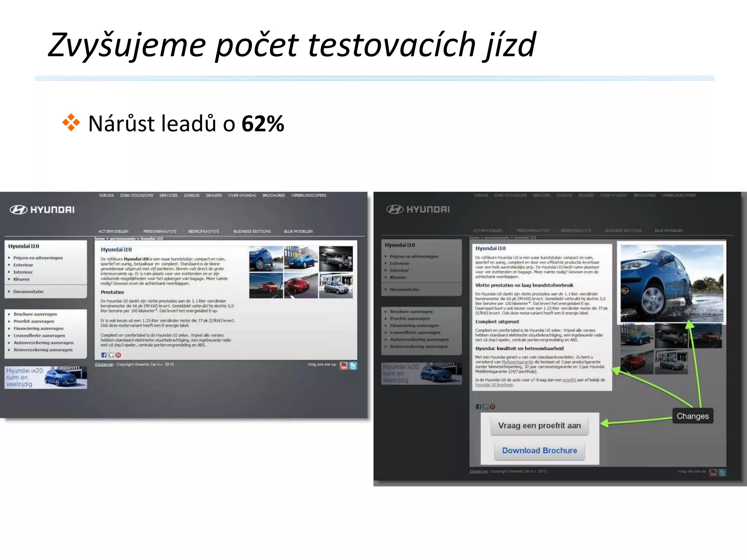Click the inline 'proefrit' link on the right page
Screen dimensions: 747x560
569,380
